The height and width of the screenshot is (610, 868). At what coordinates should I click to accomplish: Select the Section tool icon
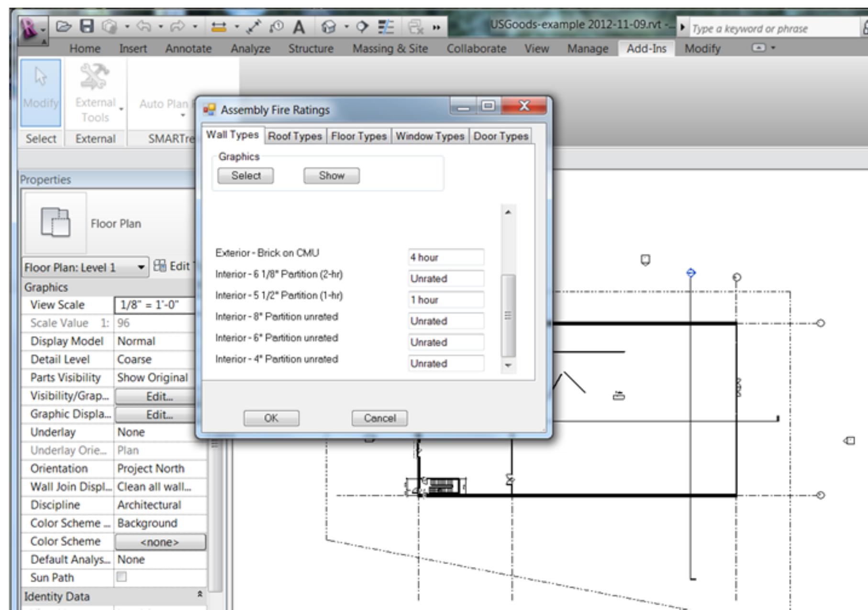click(x=362, y=27)
